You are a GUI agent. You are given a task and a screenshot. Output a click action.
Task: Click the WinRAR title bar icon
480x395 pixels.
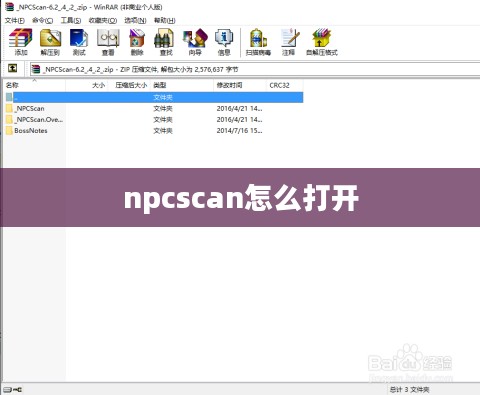point(9,7)
